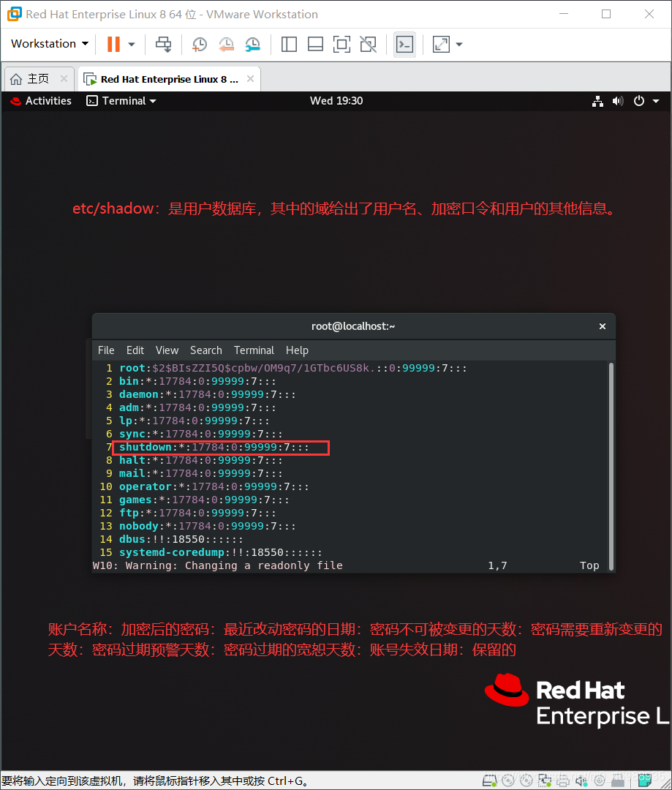Click the sound card status icon
Viewport: 672px width, 790px height.
[x=582, y=781]
